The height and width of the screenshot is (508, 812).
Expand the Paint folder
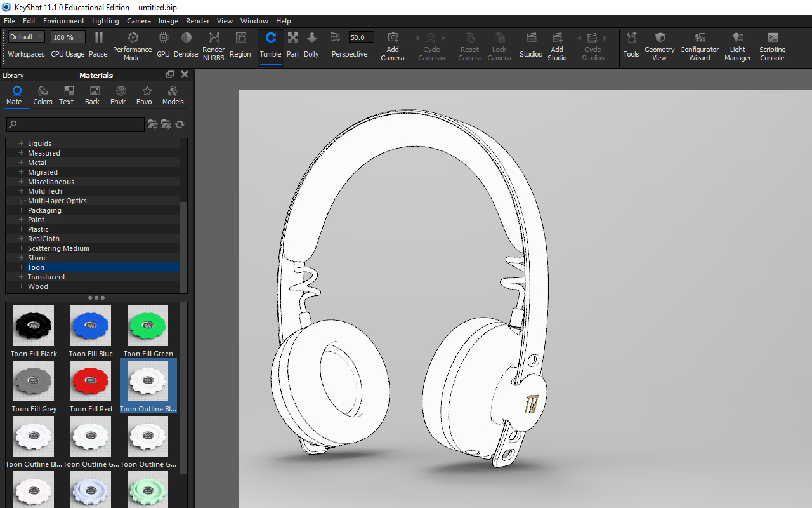(21, 220)
